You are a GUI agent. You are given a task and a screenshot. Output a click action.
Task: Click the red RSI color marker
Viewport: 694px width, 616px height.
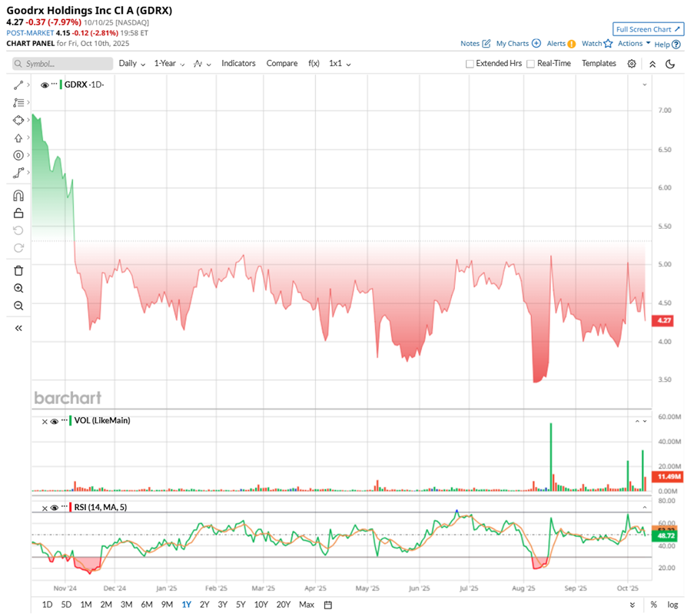click(x=71, y=507)
